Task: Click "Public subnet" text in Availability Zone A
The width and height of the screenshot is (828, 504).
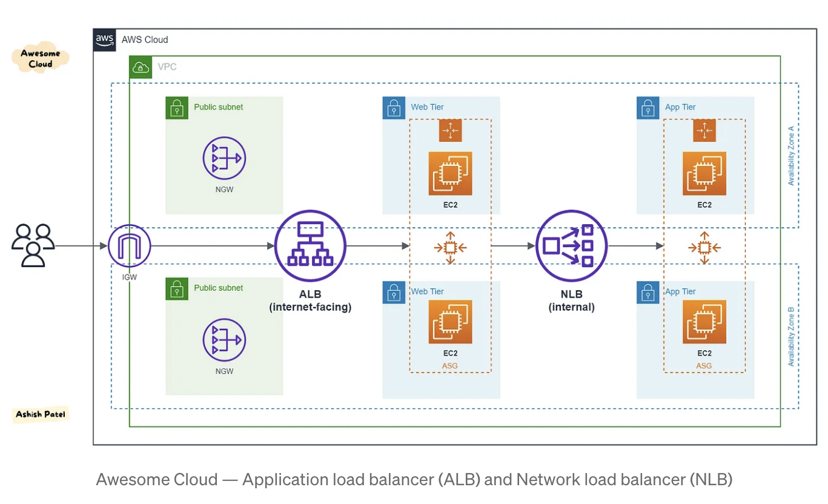Action: [219, 107]
